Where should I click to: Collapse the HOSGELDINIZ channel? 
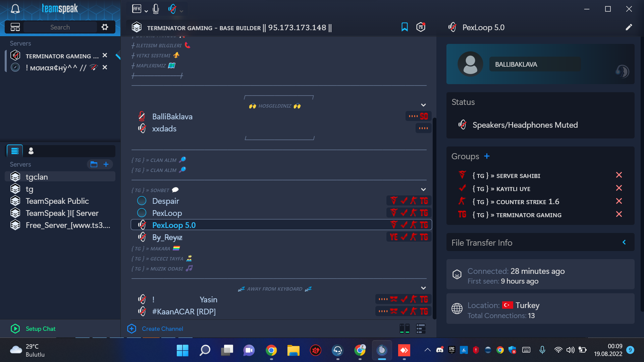[423, 105]
